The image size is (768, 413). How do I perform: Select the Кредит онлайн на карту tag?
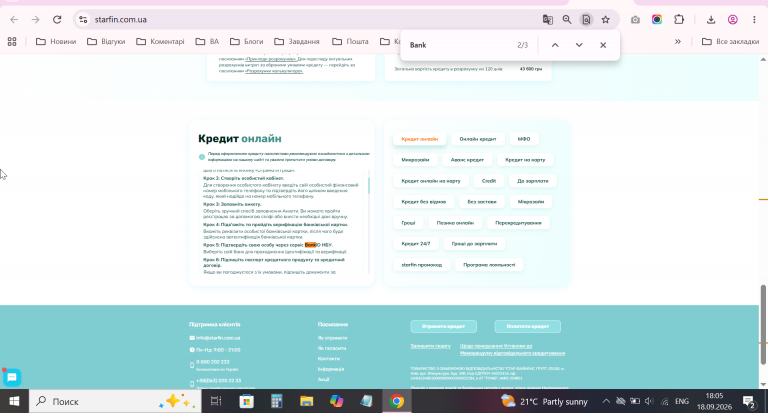[x=431, y=181]
